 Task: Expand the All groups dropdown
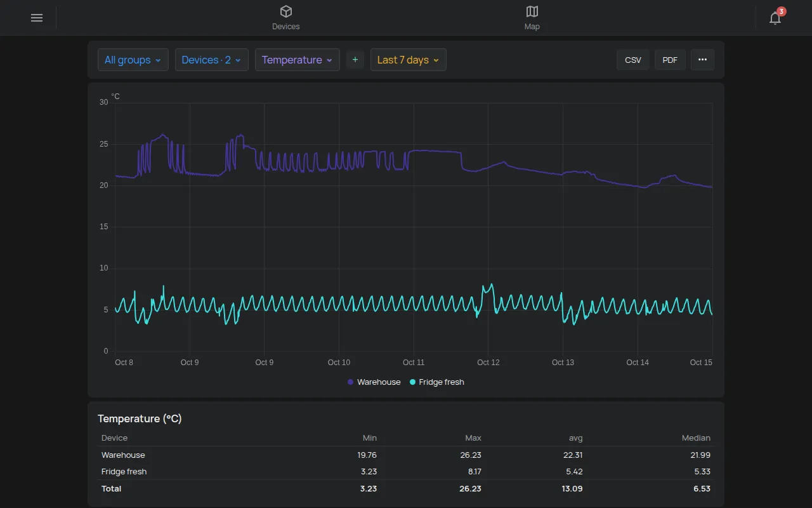click(133, 60)
